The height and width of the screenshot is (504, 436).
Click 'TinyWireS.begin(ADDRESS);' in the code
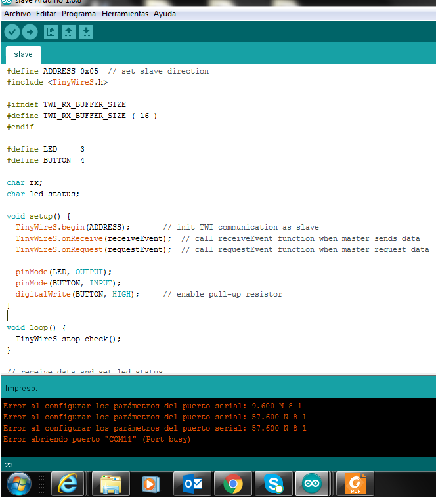[73, 227]
